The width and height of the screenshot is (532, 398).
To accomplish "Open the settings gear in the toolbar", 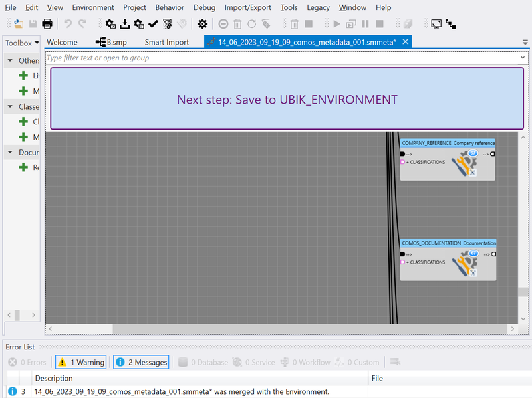I will point(202,23).
